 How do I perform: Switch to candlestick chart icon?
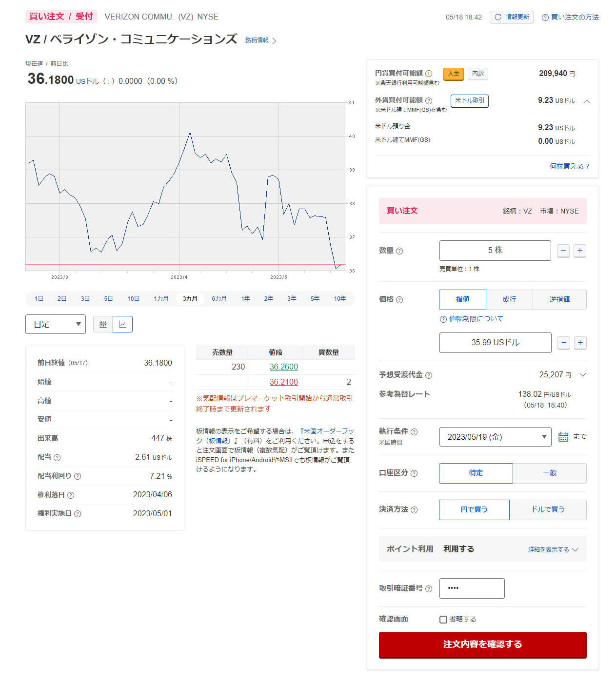103,324
